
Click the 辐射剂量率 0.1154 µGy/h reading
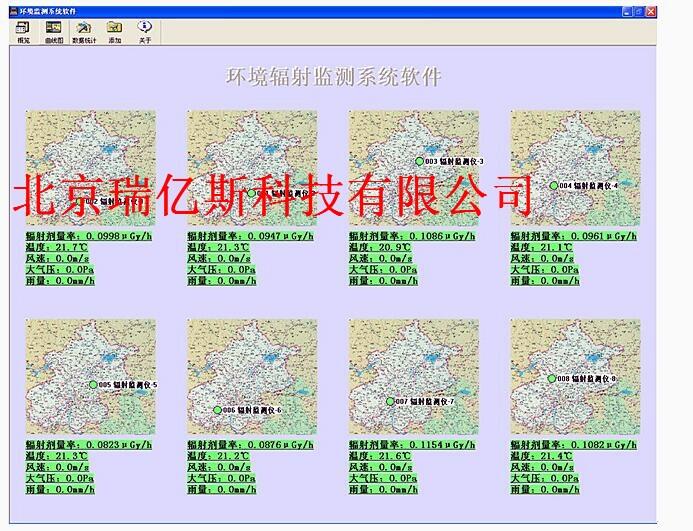(x=412, y=445)
